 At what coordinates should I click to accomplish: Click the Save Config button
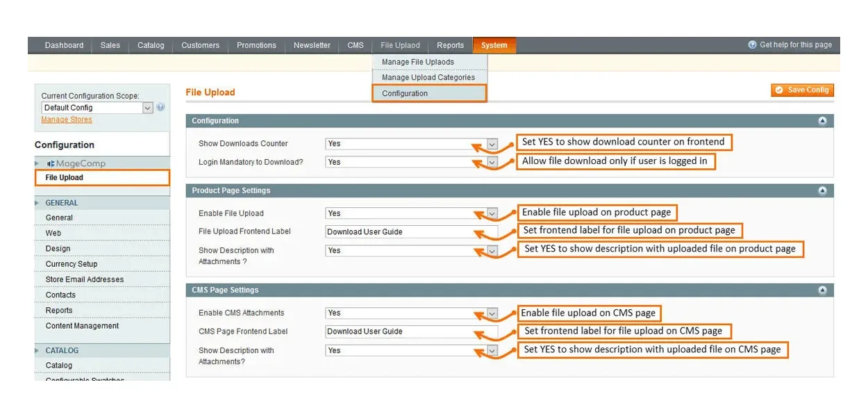802,90
